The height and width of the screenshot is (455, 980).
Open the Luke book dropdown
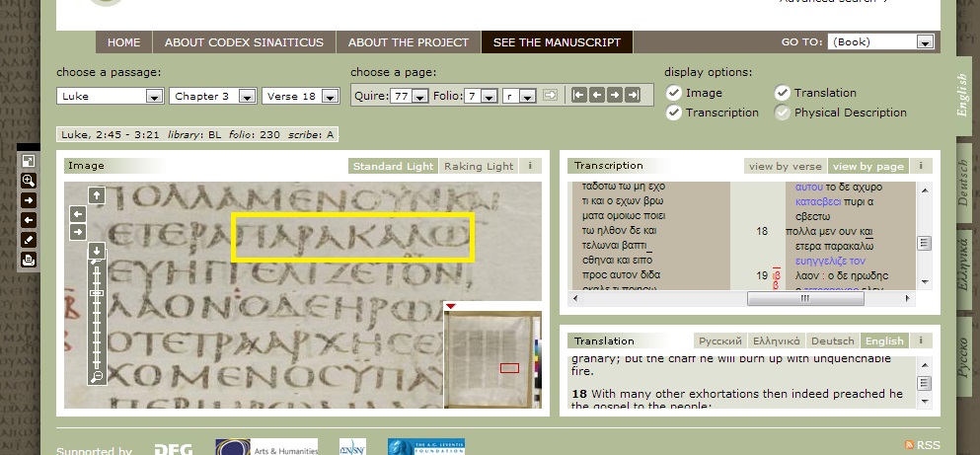pyautogui.click(x=111, y=97)
